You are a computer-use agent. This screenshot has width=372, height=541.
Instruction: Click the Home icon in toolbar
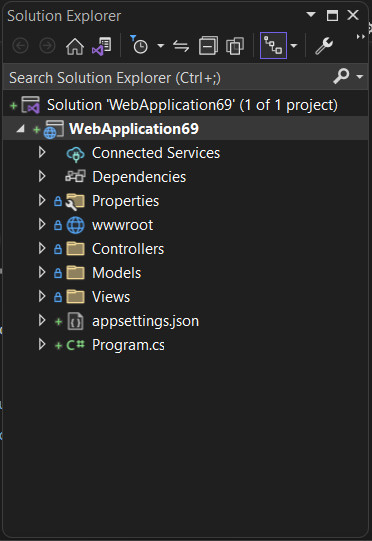[75, 46]
